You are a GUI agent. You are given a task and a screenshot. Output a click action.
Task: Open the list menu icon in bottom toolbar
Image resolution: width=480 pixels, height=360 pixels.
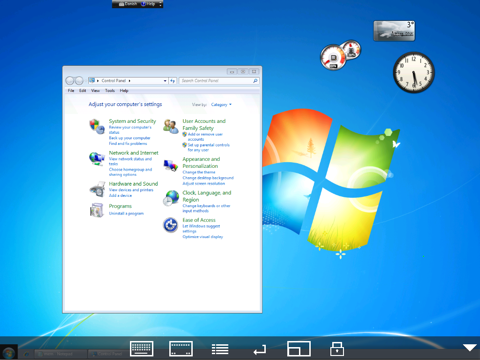220,349
